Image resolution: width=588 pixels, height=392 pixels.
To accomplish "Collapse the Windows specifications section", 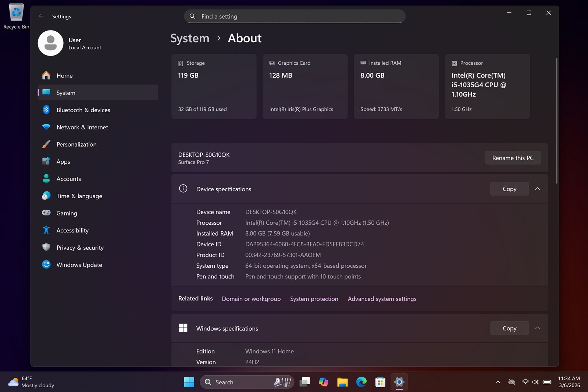I will coord(537,328).
